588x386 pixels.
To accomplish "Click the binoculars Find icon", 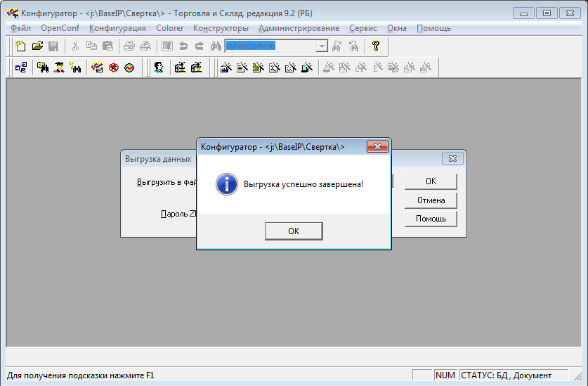I will click(216, 46).
